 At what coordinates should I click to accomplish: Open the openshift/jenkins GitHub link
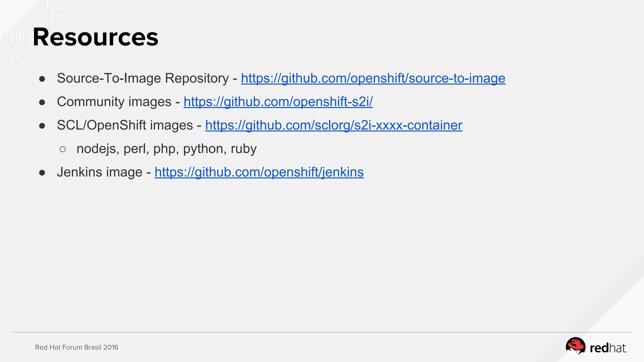click(259, 172)
